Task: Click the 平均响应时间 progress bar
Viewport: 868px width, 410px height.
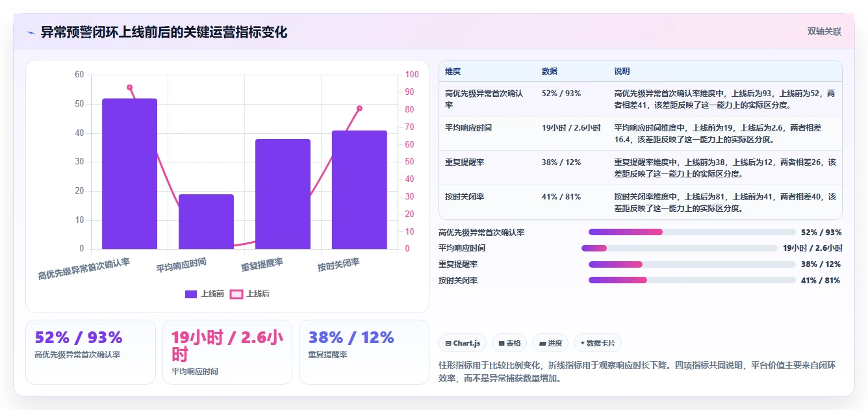Action: coord(680,248)
